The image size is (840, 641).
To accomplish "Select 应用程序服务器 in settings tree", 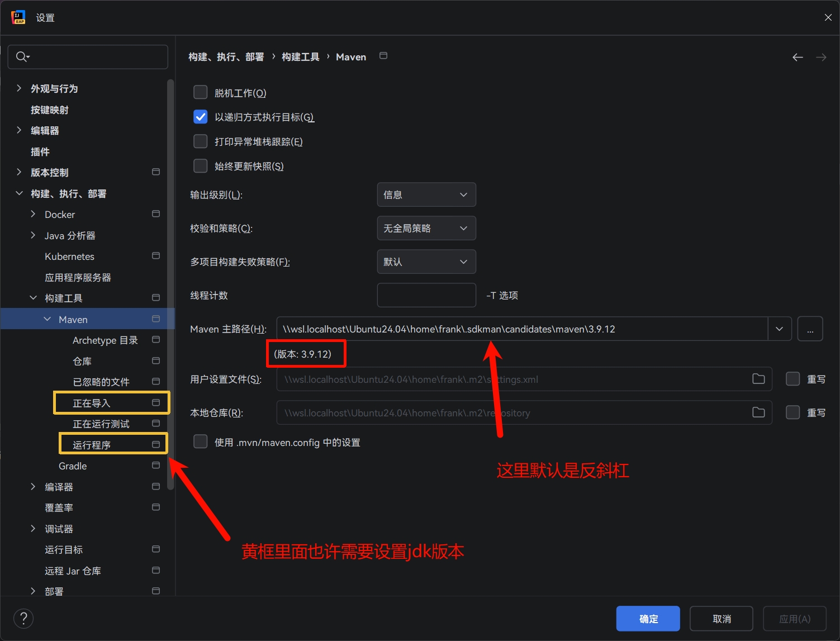I will click(78, 278).
